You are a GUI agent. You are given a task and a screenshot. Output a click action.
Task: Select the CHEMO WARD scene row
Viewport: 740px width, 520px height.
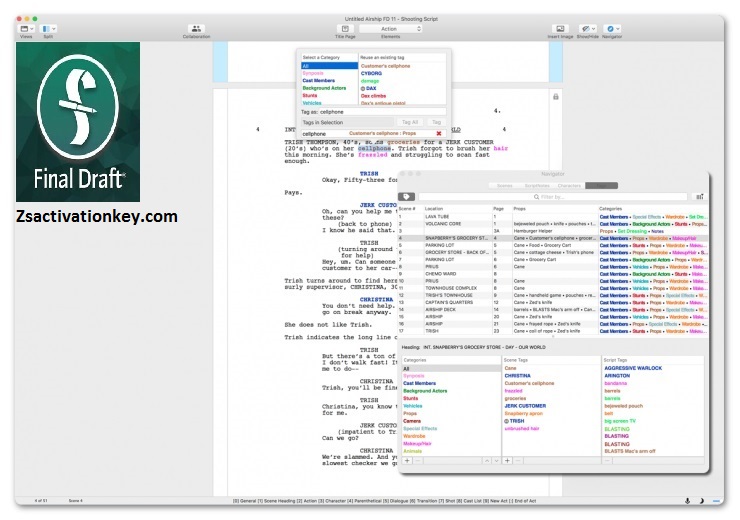point(552,274)
